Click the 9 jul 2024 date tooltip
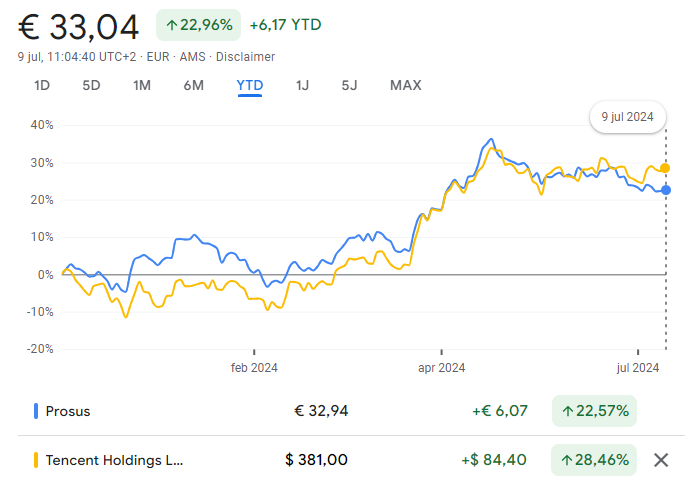692x480 pixels. pos(628,117)
